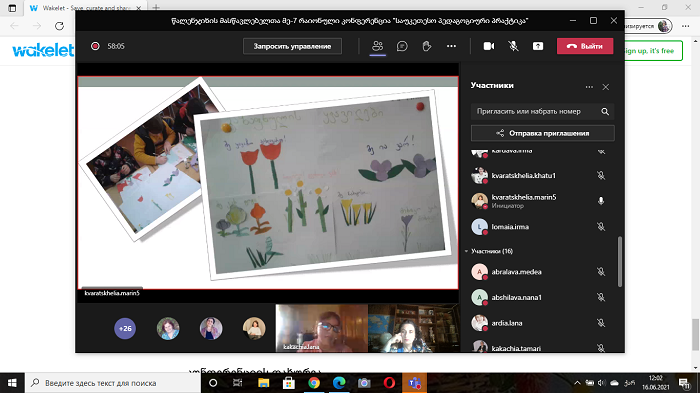Leave the meeting with Выйти button
Viewport: 700px width, 393px height.
point(585,46)
